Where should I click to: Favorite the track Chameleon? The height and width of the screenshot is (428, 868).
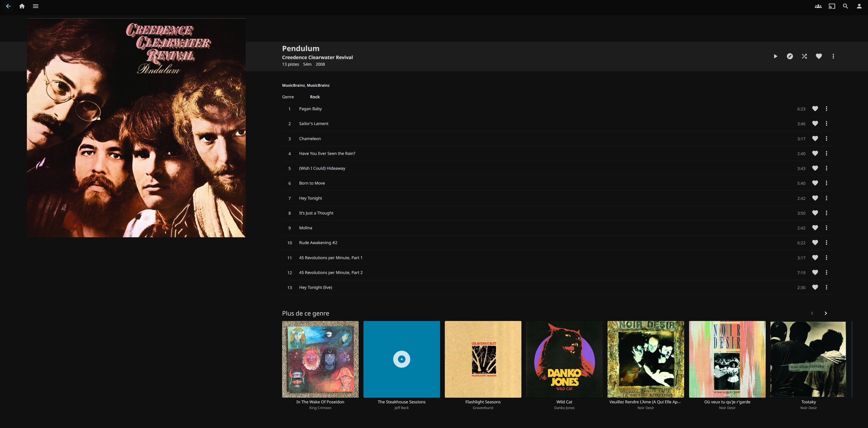pos(815,139)
